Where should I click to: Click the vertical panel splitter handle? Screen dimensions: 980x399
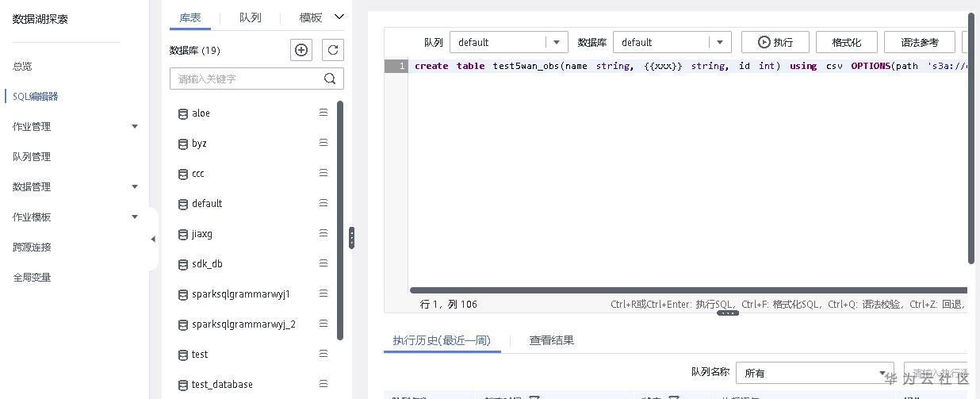coord(351,238)
